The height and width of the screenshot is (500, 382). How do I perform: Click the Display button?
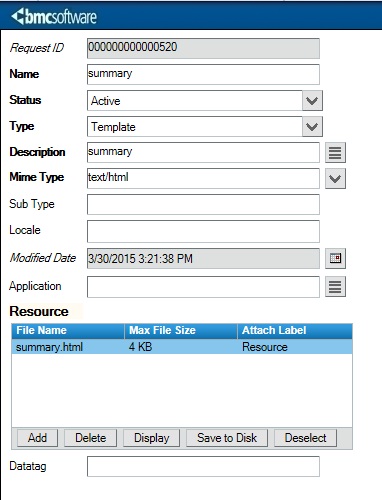click(151, 438)
